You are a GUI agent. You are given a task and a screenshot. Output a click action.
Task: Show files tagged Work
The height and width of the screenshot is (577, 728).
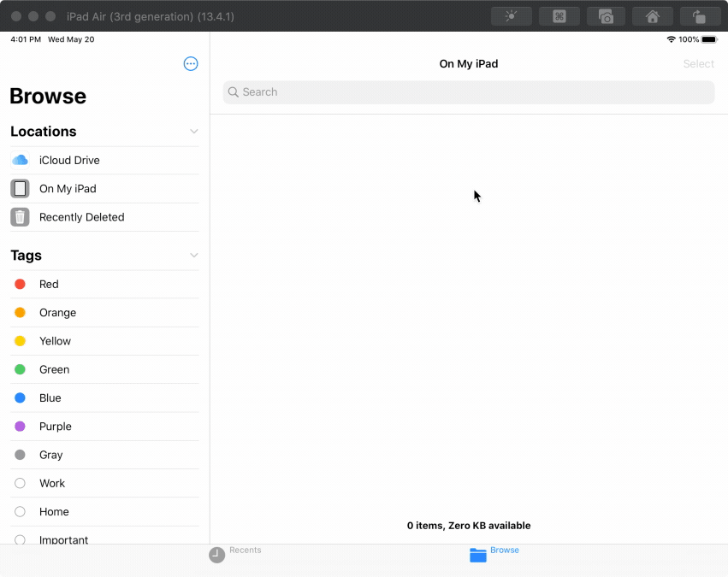pos(104,483)
